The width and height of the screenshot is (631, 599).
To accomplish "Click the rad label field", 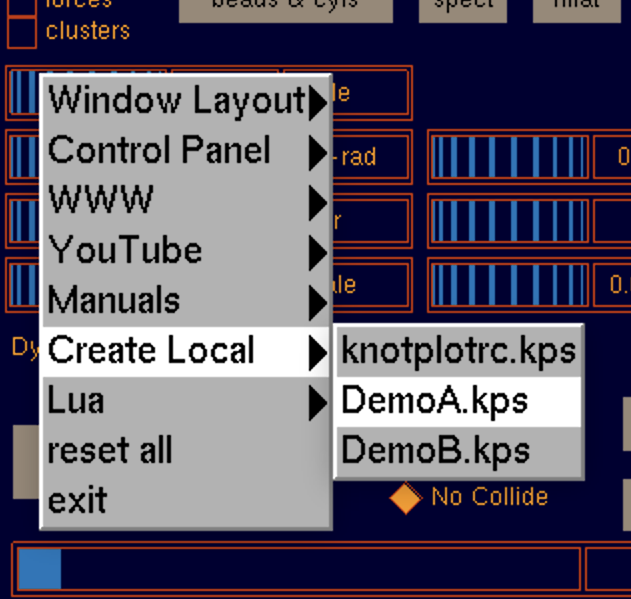I will [x=371, y=157].
